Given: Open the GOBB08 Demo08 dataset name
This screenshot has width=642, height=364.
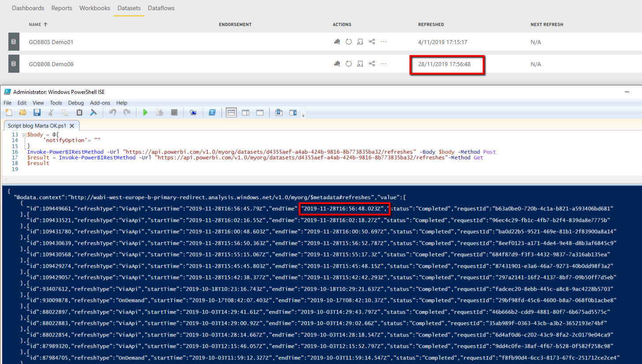Looking at the screenshot, I should point(51,64).
